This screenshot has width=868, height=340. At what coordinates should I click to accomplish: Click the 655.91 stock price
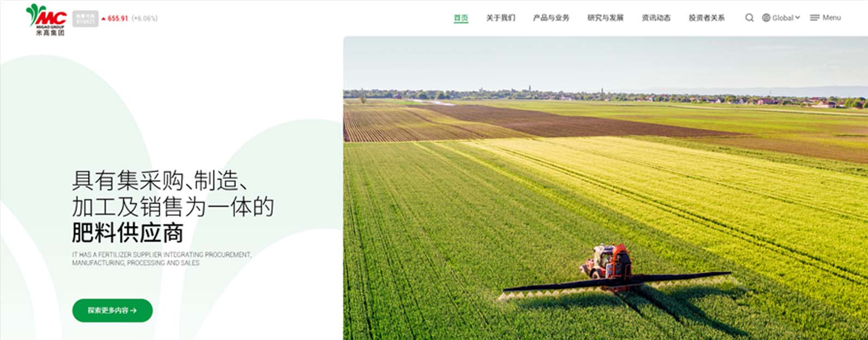point(118,18)
